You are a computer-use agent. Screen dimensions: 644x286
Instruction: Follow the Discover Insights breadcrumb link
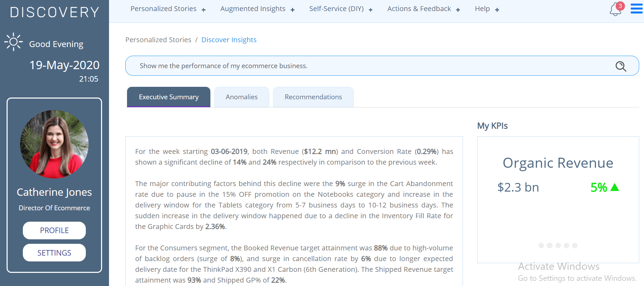point(229,40)
